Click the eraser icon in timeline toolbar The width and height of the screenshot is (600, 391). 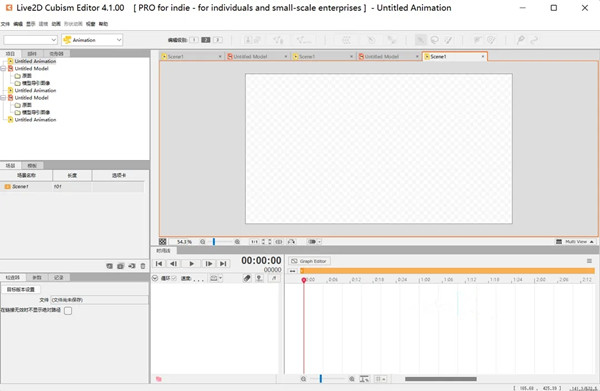[x=247, y=279]
